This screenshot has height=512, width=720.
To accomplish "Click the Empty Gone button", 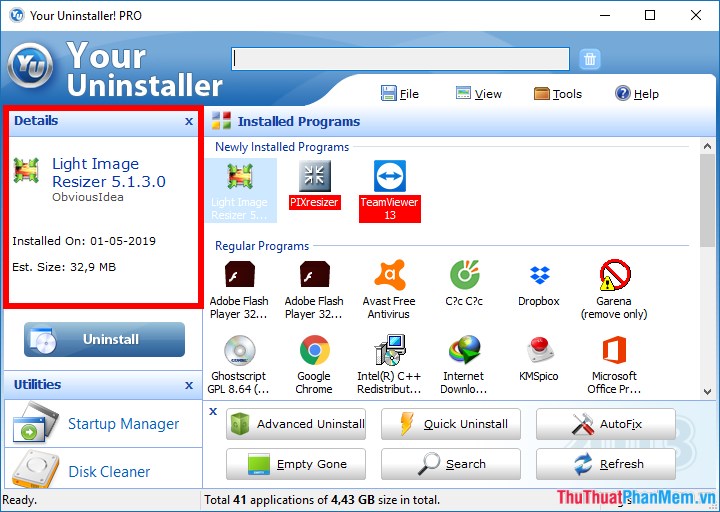I will [x=296, y=464].
